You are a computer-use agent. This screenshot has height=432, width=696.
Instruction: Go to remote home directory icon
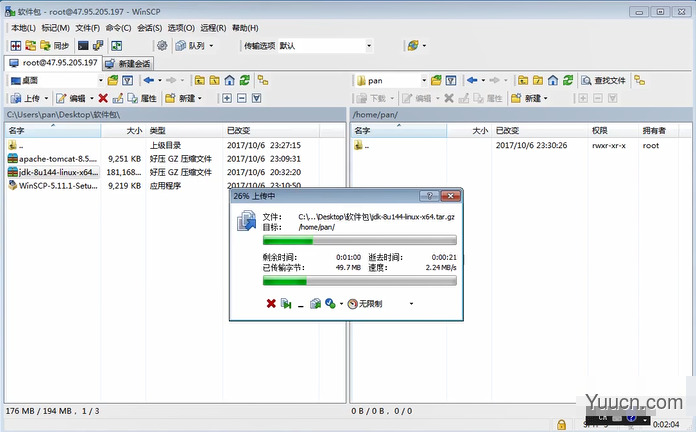click(553, 80)
